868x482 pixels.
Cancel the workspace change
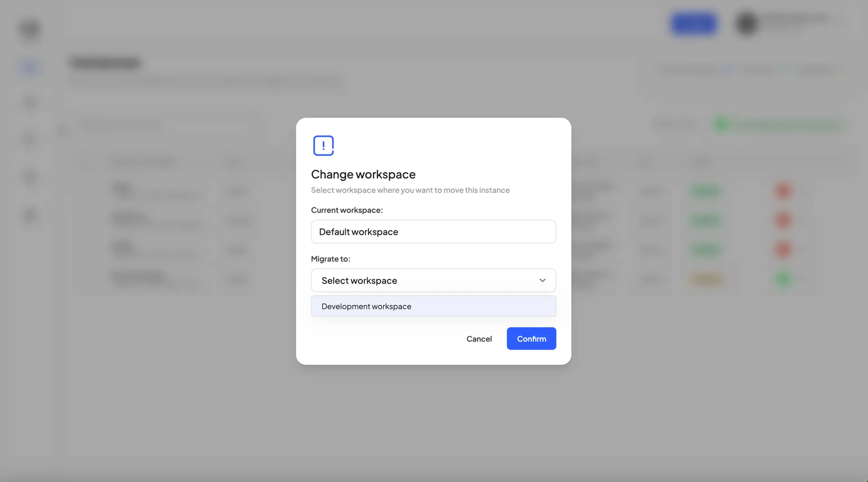(x=479, y=338)
